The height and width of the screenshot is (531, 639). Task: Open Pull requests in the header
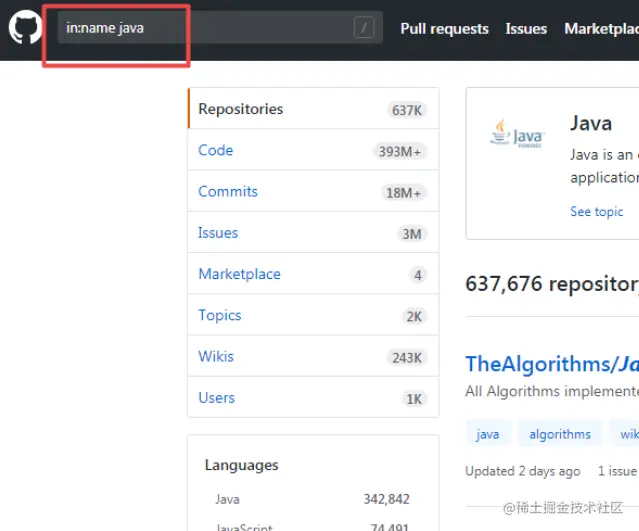click(444, 29)
